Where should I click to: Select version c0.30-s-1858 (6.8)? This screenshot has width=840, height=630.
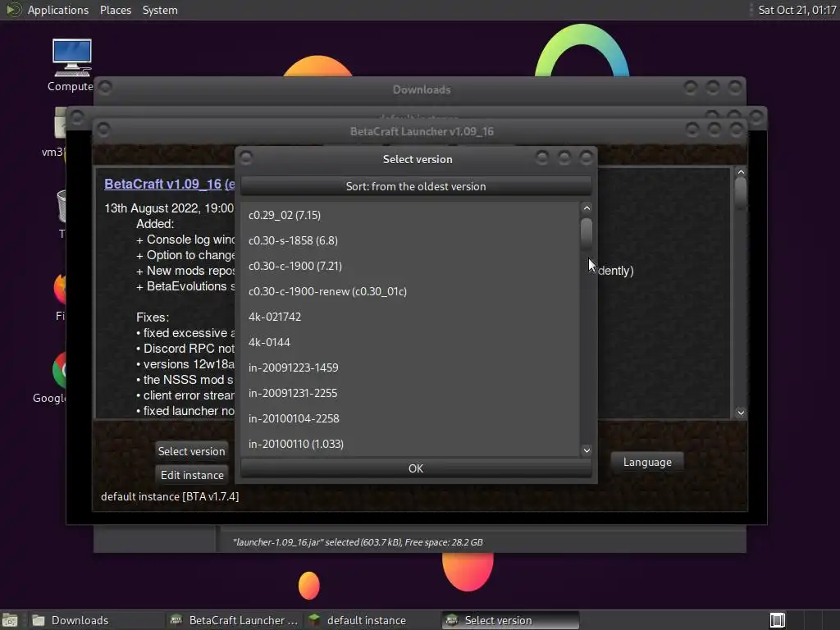(x=410, y=240)
